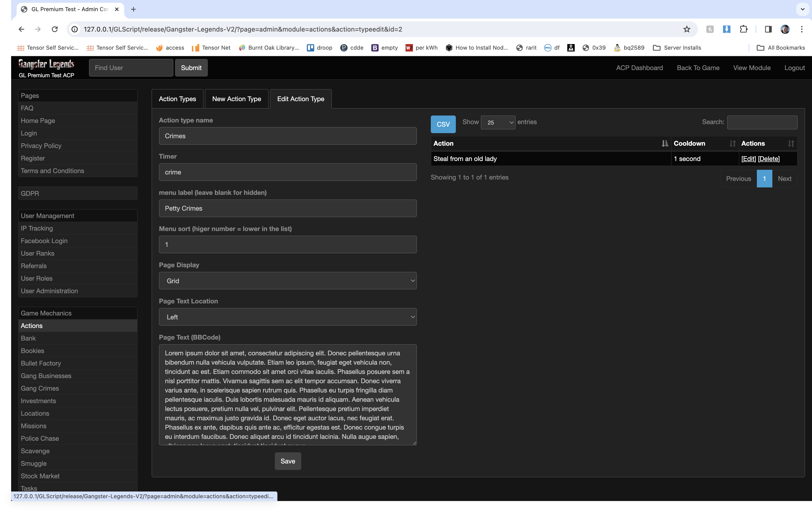The width and height of the screenshot is (812, 514).
Task: Click Edit link for Steal from an old lady
Action: 748,159
